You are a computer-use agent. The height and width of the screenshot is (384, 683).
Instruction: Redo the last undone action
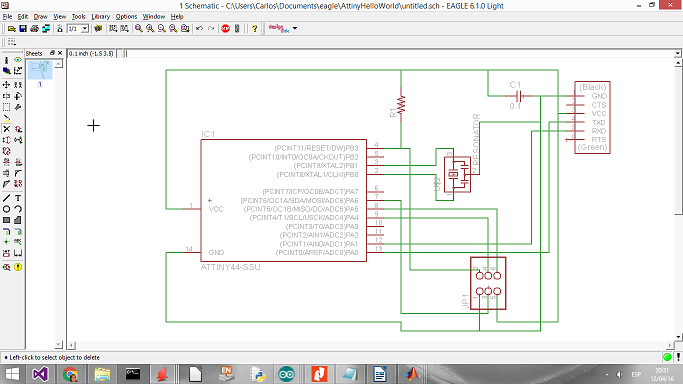[x=211, y=28]
